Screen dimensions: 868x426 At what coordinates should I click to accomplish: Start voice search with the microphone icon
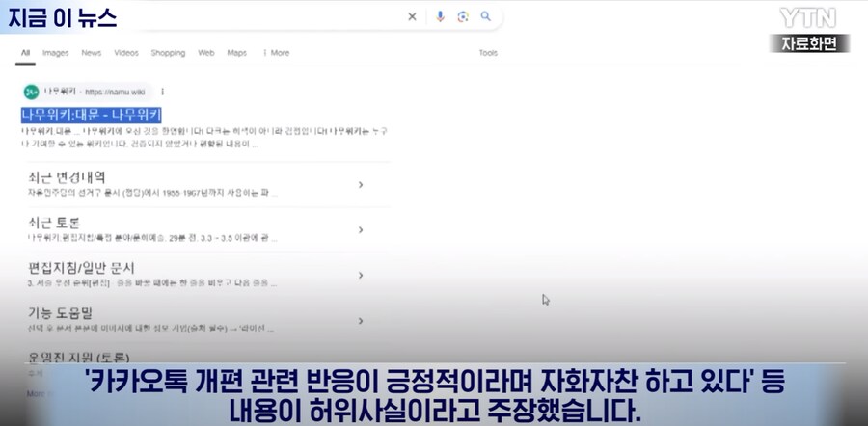(440, 16)
